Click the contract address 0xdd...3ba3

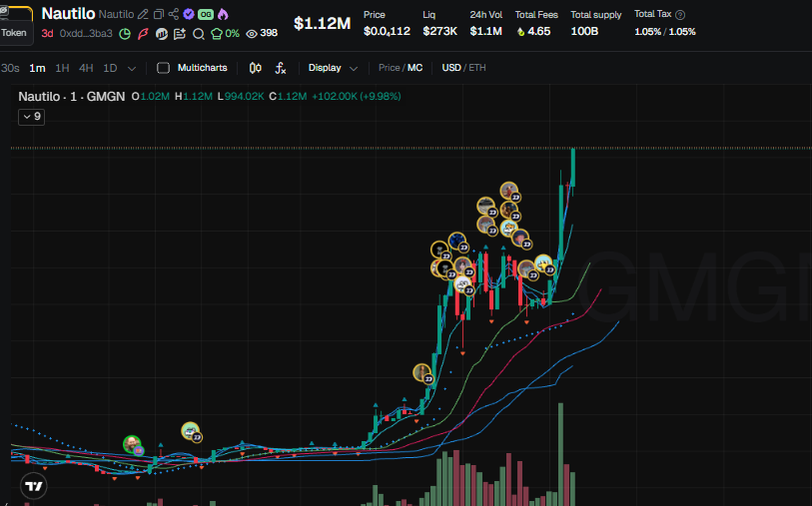86,34
